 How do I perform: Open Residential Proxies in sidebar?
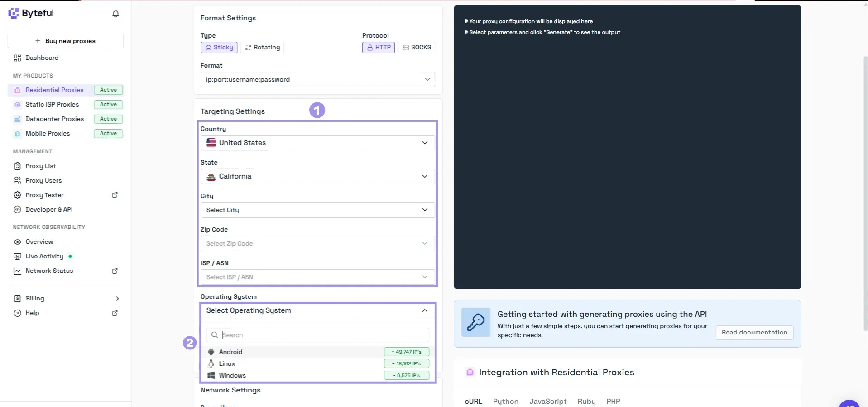click(x=66, y=90)
